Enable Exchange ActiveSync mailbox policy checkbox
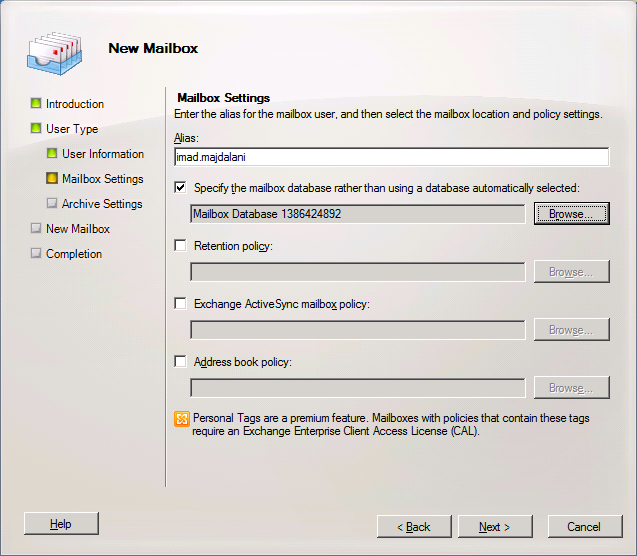This screenshot has width=637, height=556. [x=180, y=304]
